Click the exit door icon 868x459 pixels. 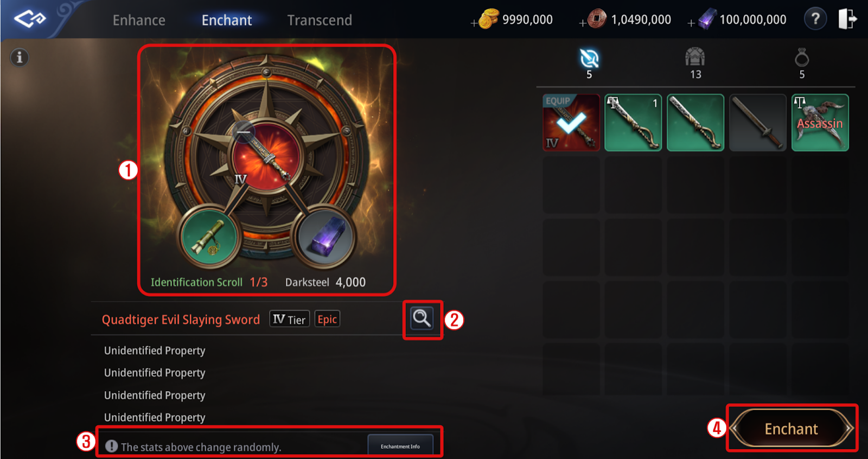[x=847, y=20]
